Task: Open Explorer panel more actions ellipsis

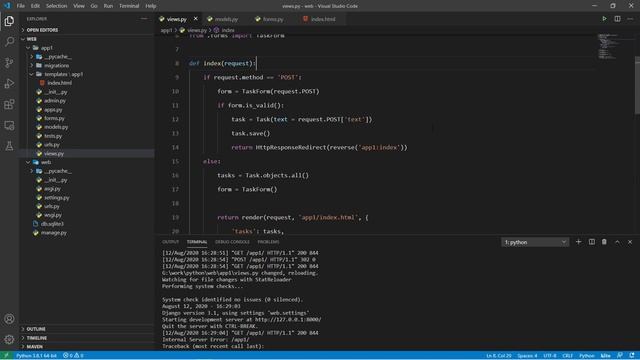Action: pyautogui.click(x=144, y=19)
